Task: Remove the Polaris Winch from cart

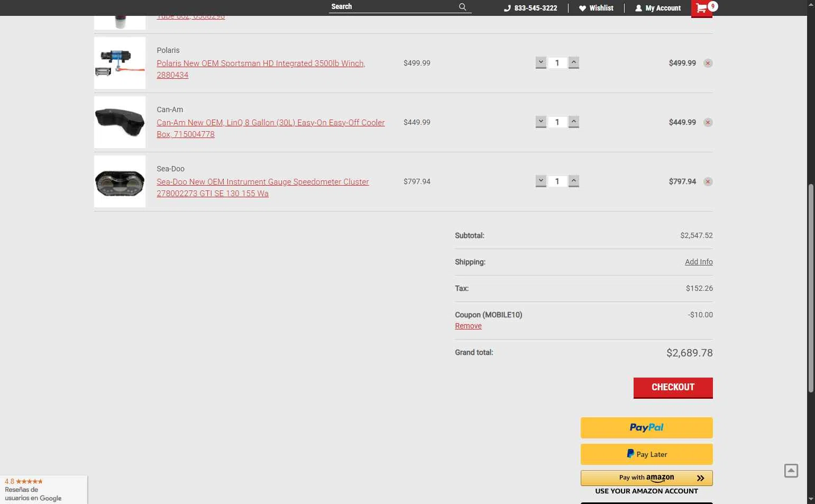Action: tap(708, 63)
